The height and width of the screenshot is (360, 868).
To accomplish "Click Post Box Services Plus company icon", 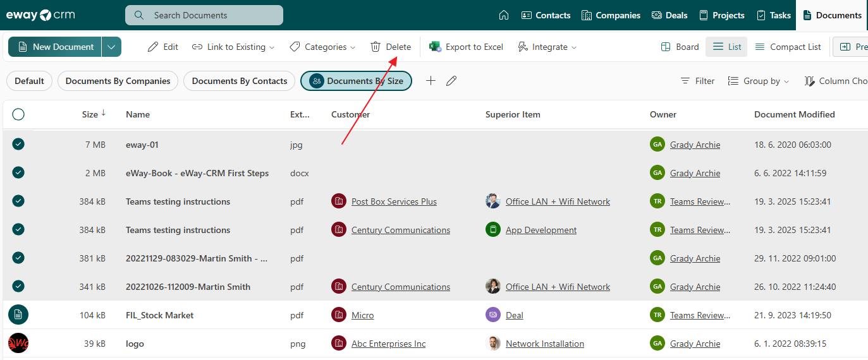I will 339,201.
